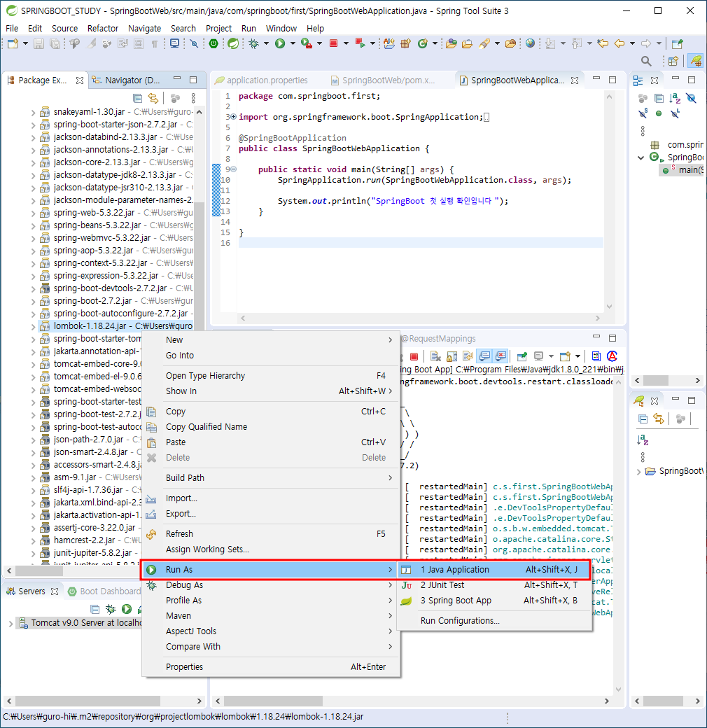Click Package Explorer vertical scrollbar thumb
The image size is (707, 728).
coord(199,266)
